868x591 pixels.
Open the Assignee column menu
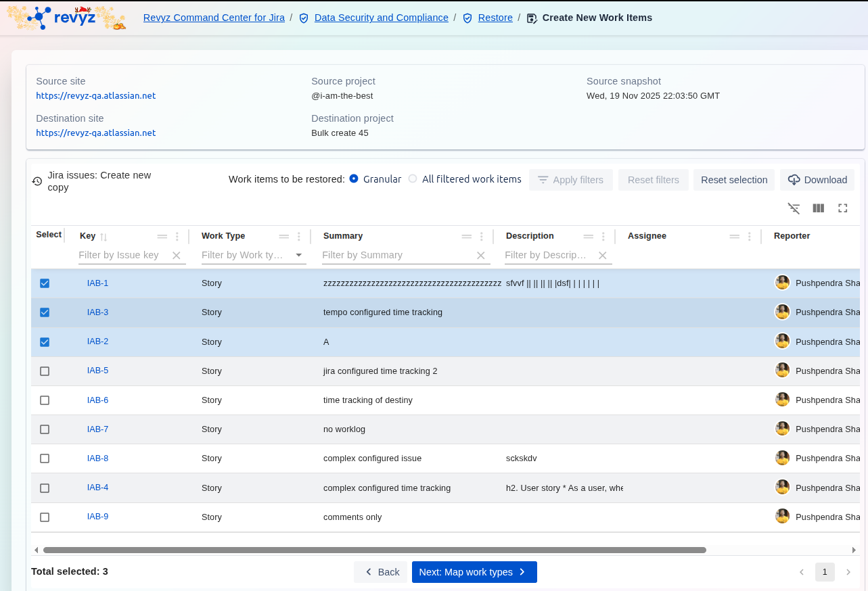click(750, 237)
